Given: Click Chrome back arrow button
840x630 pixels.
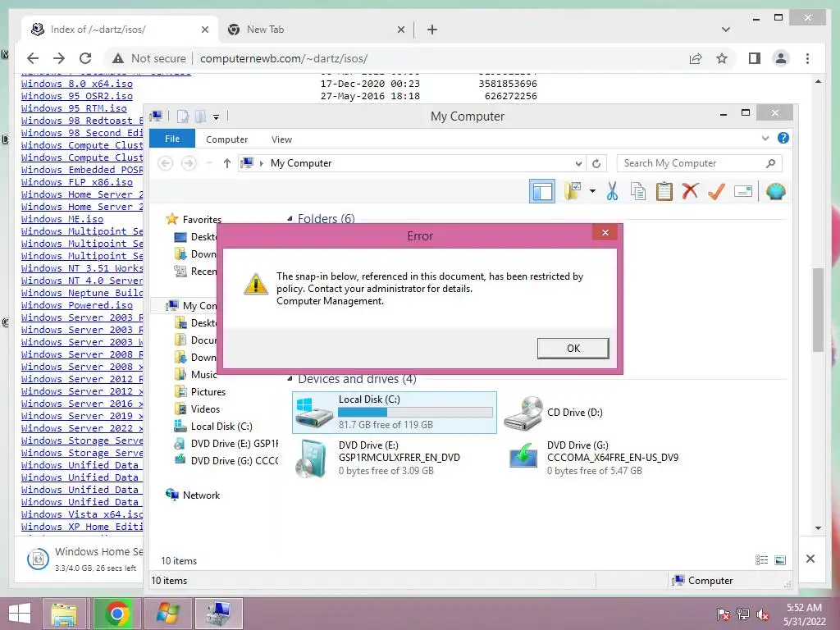Looking at the screenshot, I should point(33,58).
